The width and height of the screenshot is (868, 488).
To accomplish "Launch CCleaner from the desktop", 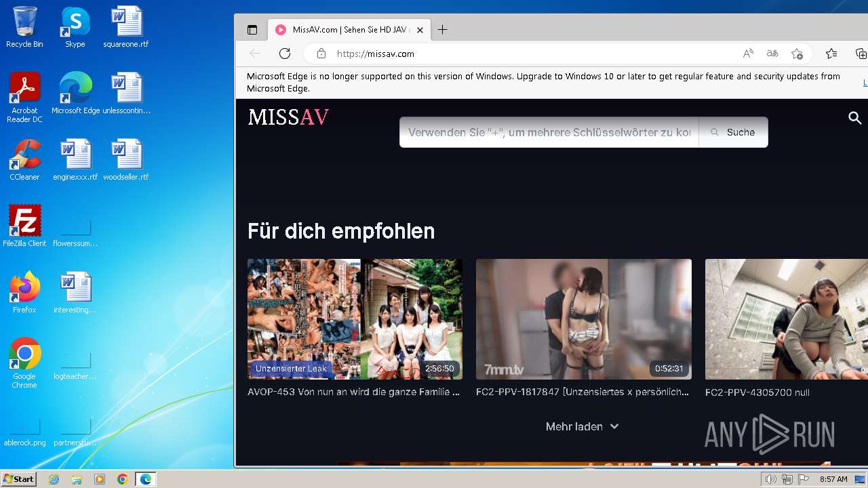I will [24, 160].
